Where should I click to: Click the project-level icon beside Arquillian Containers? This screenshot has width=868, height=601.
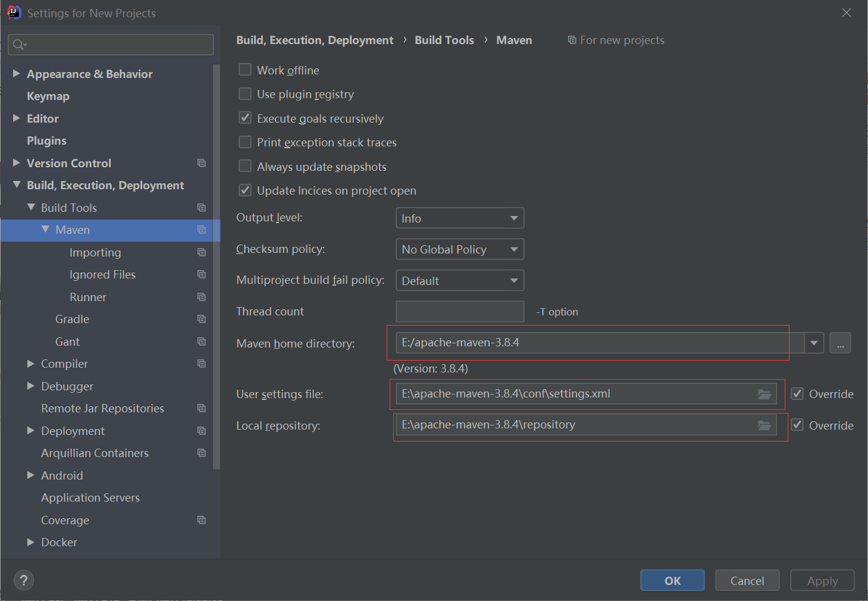(202, 453)
